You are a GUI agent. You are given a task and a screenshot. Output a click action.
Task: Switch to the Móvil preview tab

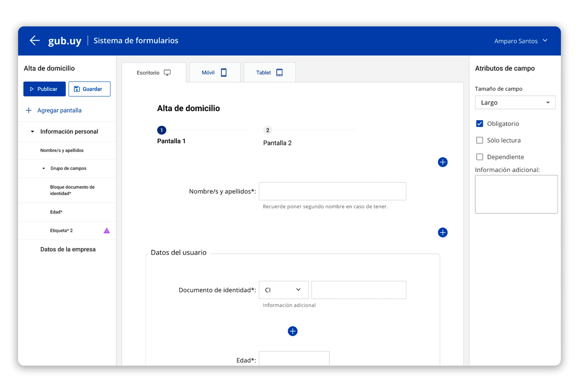click(x=214, y=72)
